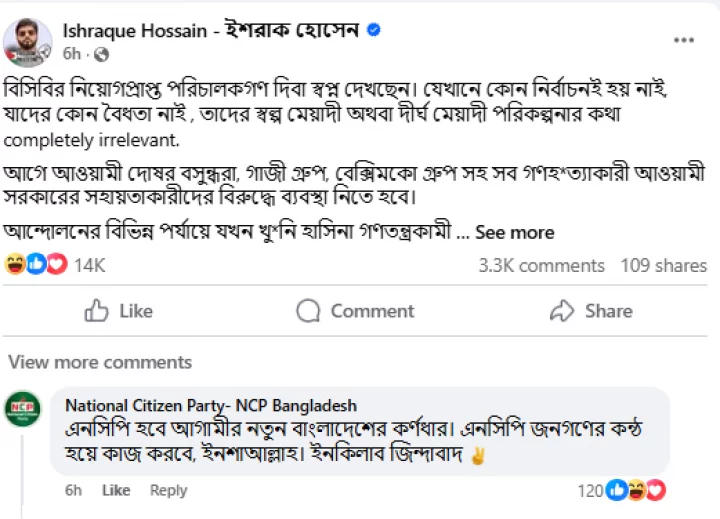Click the post's 6h timestamp
The width and height of the screenshot is (720, 519).
coord(73,54)
